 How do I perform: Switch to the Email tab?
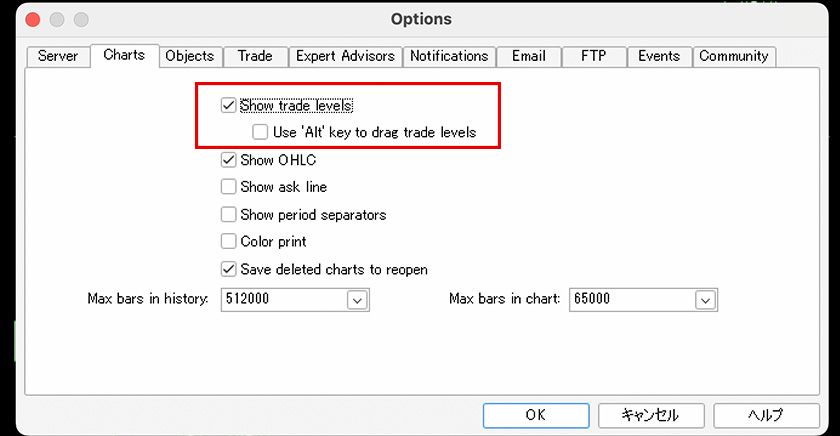point(528,57)
